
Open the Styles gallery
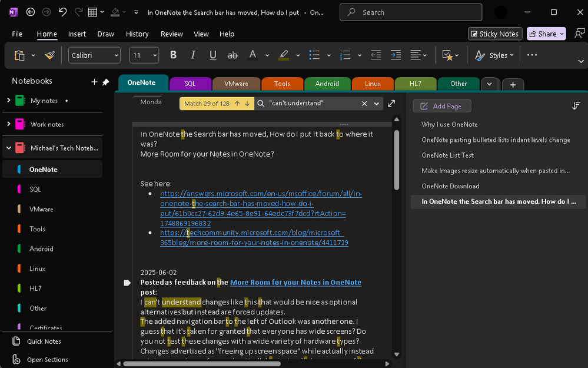[x=494, y=55]
